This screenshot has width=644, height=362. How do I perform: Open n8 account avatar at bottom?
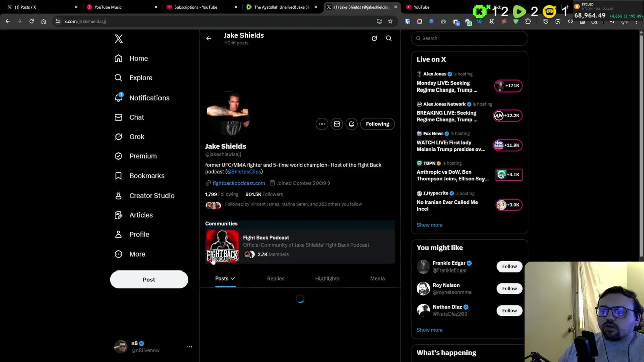coord(121,347)
